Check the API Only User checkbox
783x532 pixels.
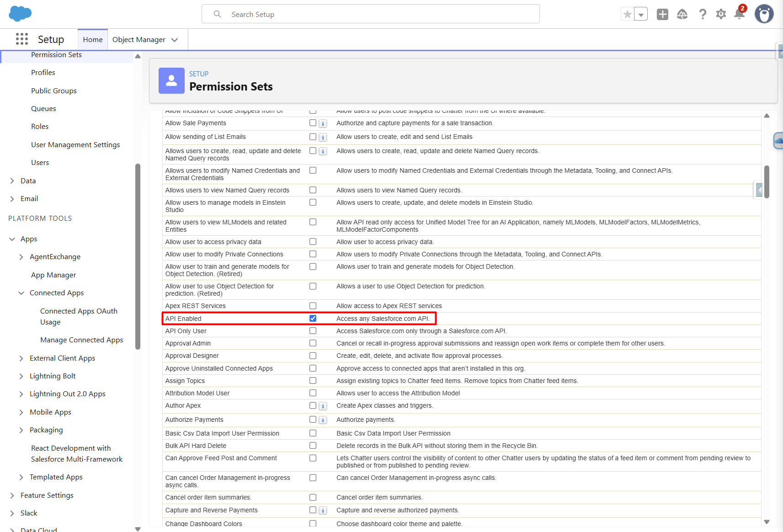313,330
